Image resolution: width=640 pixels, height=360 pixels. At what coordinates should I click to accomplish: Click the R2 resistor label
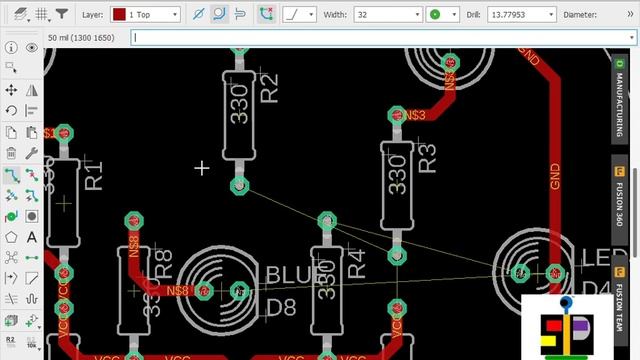[x=269, y=88]
